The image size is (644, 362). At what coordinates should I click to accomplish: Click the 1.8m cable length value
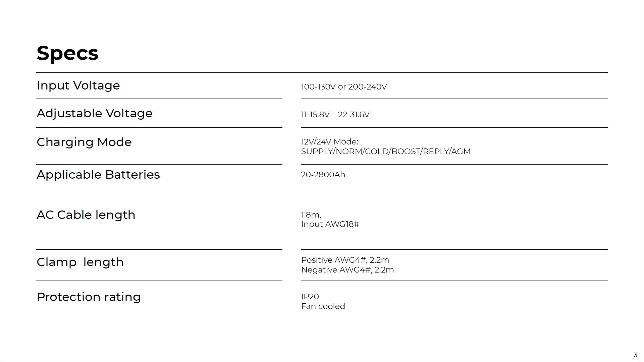[311, 215]
